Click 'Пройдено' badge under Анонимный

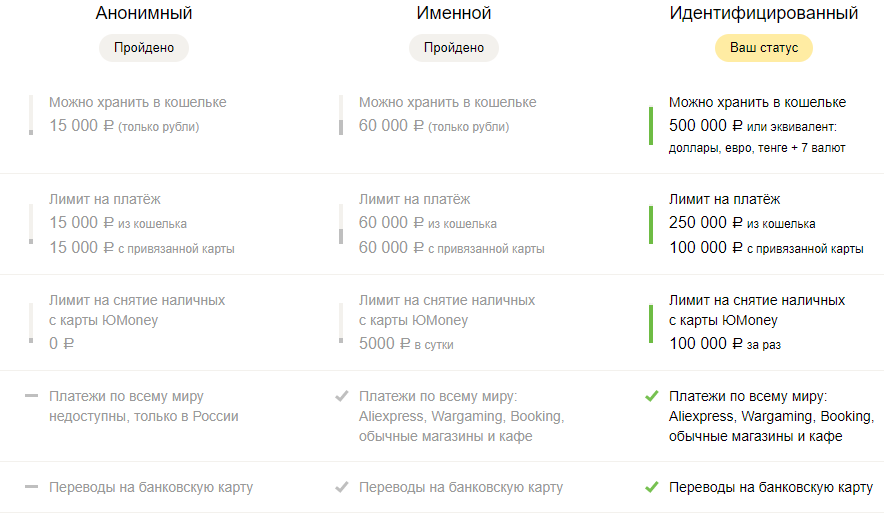tap(143, 48)
